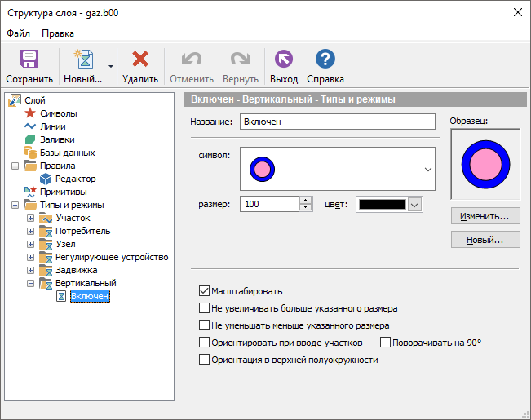The image size is (531, 420).
Task: Open Справка help icon
Action: [325, 60]
